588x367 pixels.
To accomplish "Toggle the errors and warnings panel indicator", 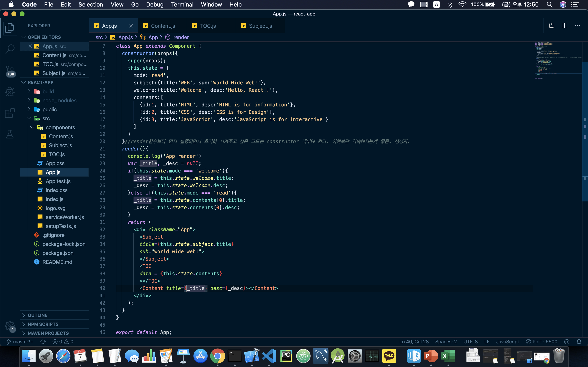I will 63,342.
